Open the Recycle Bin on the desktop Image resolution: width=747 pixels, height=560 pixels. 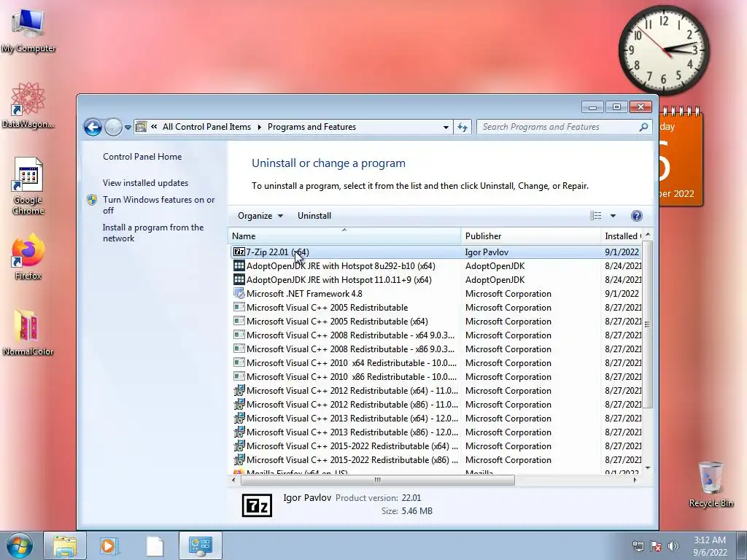[x=711, y=484]
